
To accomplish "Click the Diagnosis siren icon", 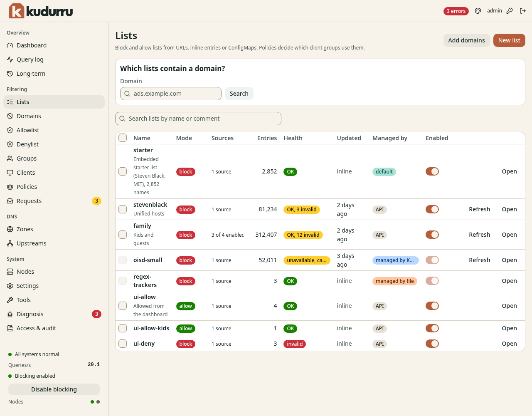I will (x=10, y=314).
